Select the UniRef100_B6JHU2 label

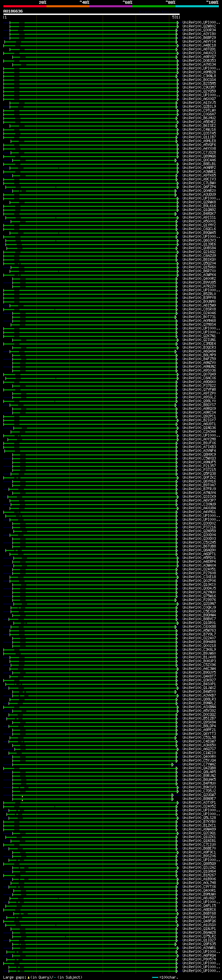click(x=199, y=118)
